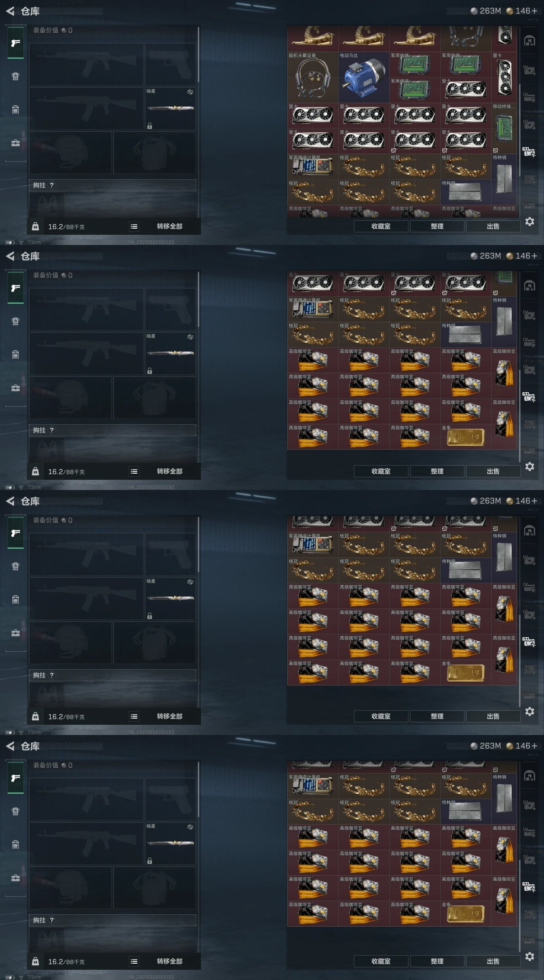Go back using the 仓库 back arrow
Image resolution: width=544 pixels, height=980 pixels.
tap(10, 11)
